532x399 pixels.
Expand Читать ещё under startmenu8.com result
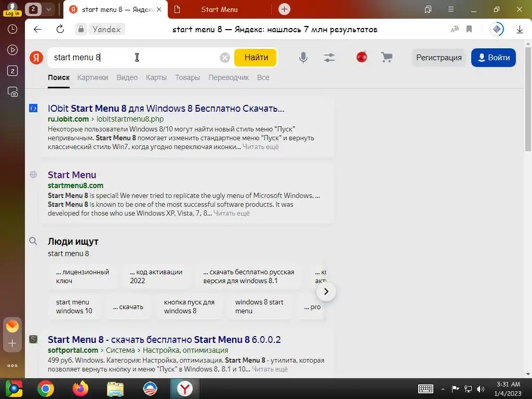pyautogui.click(x=231, y=214)
